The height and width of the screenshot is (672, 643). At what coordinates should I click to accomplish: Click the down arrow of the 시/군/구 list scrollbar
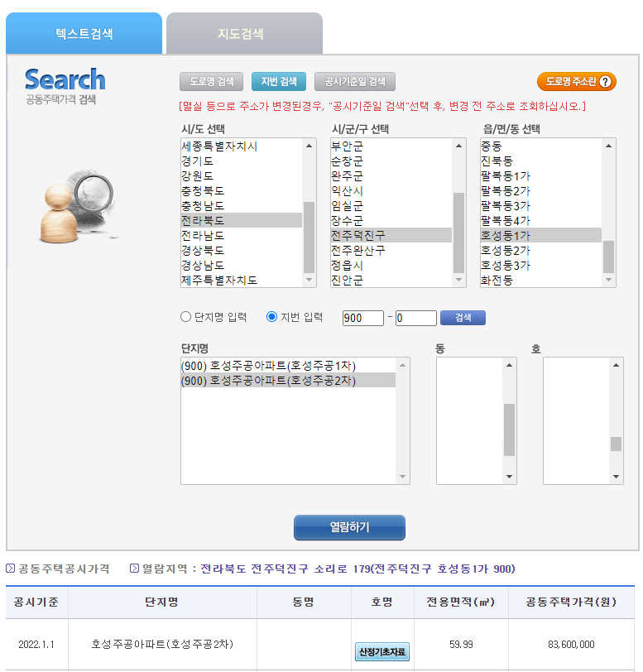coord(458,280)
